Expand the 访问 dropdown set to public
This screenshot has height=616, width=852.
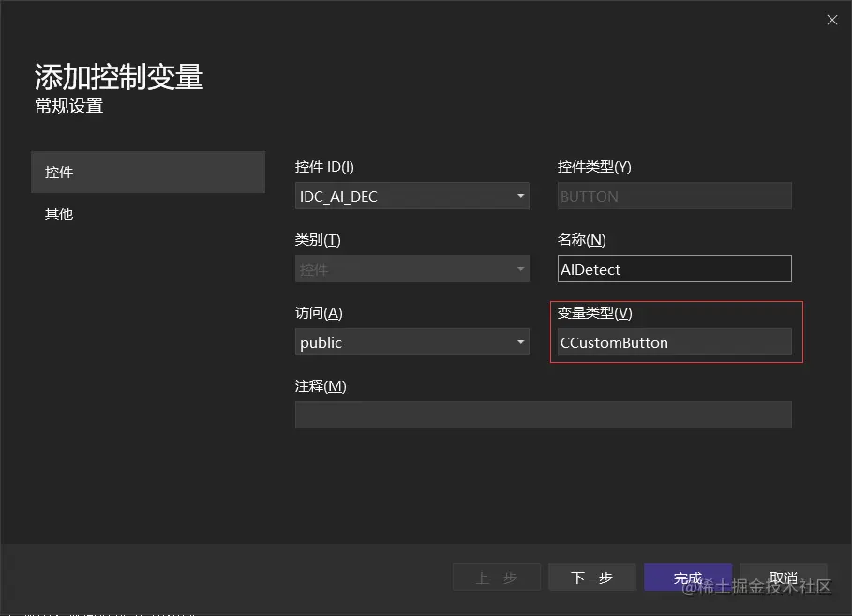pos(411,342)
